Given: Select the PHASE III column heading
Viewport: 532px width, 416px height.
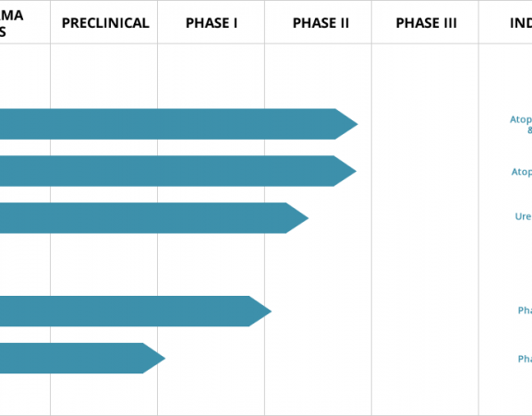Looking at the screenshot, I should pos(426,23).
